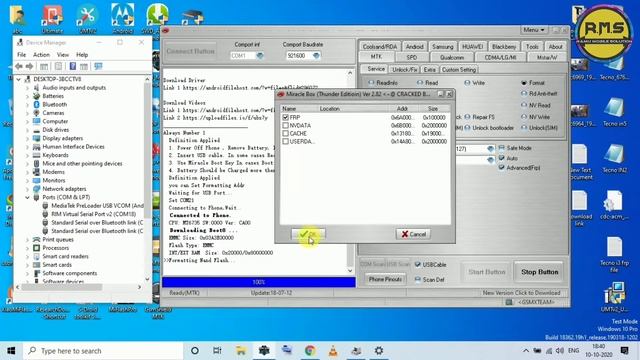Switch to the Samsung tab
The image size is (640, 360).
[442, 47]
